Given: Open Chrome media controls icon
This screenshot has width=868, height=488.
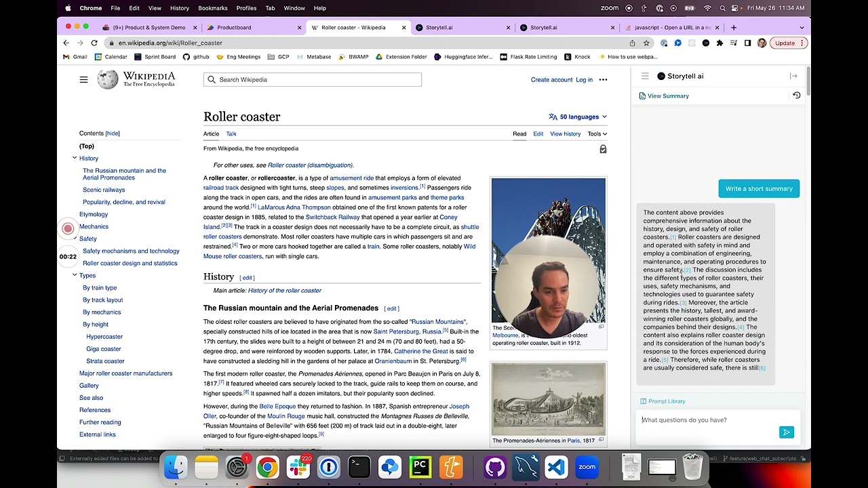Looking at the screenshot, I should [734, 43].
